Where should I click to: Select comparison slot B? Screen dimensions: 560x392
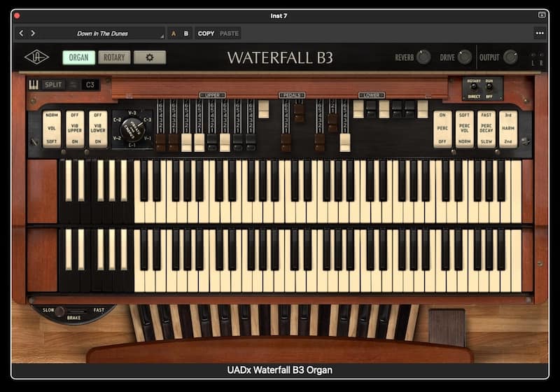coord(186,34)
